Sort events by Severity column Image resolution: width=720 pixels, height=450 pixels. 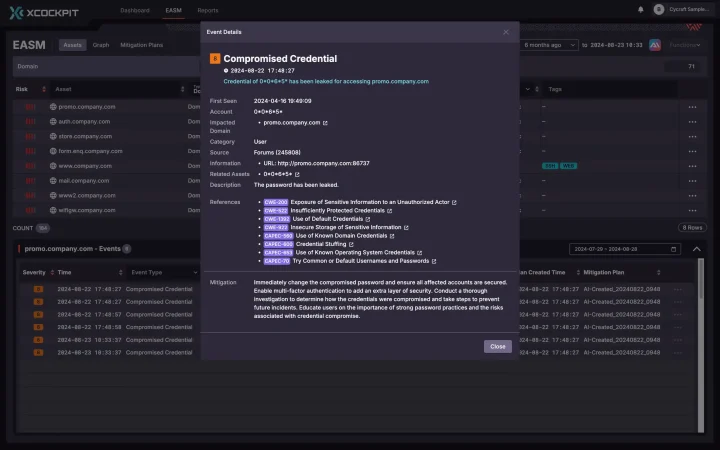click(35, 272)
